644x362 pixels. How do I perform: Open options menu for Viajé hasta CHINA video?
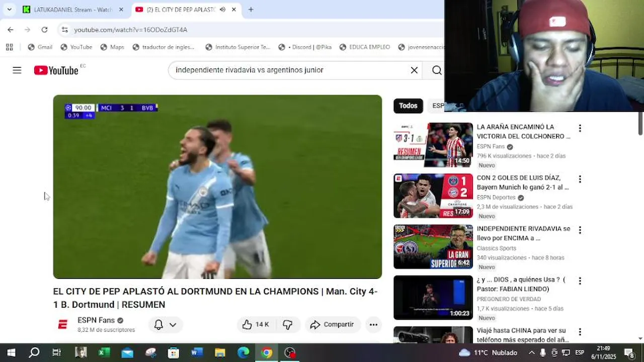(x=580, y=331)
